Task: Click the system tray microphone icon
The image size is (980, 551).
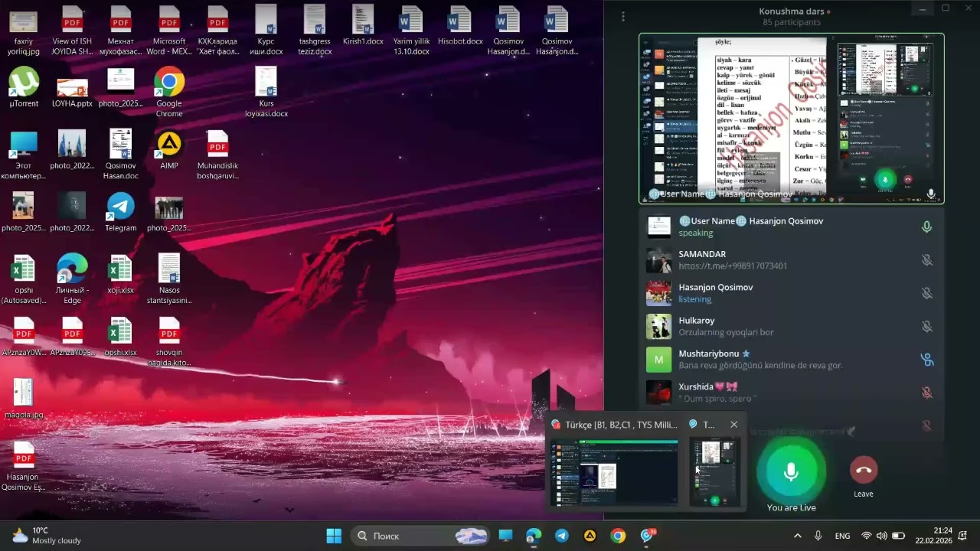Action: pyautogui.click(x=818, y=536)
